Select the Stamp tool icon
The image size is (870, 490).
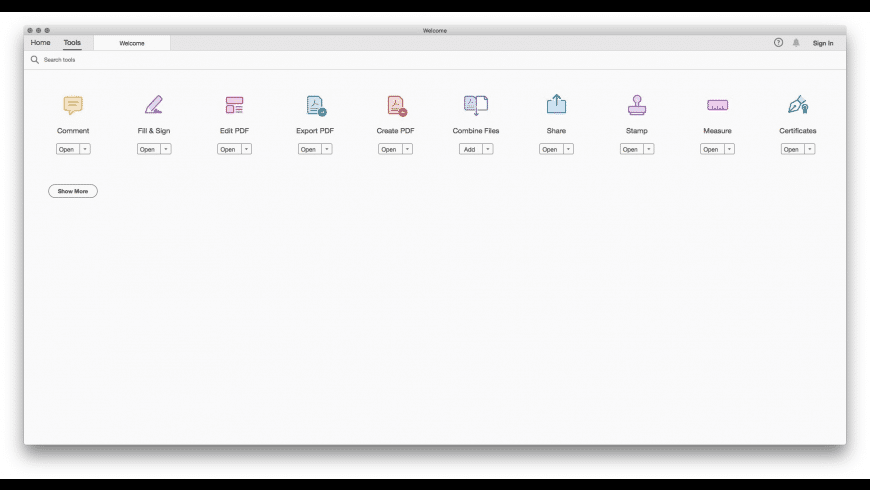point(636,105)
